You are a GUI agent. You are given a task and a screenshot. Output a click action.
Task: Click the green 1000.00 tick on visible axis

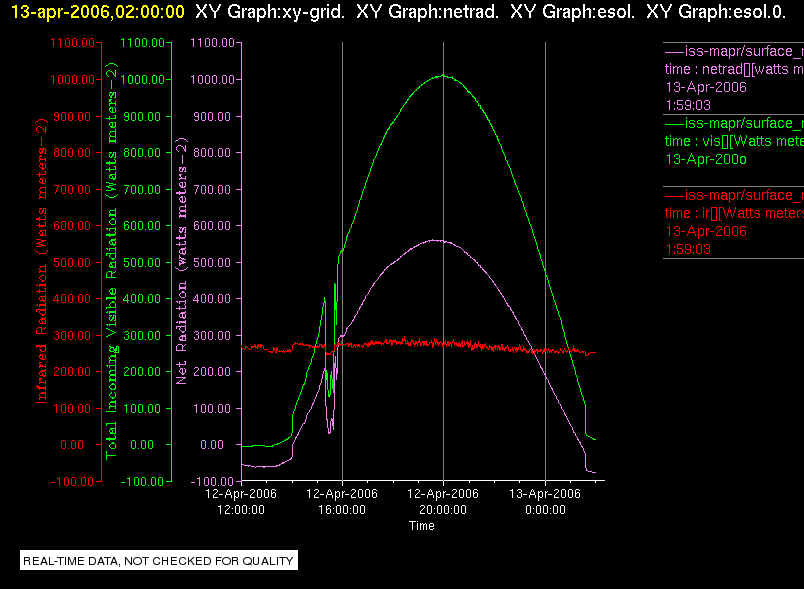[143, 80]
